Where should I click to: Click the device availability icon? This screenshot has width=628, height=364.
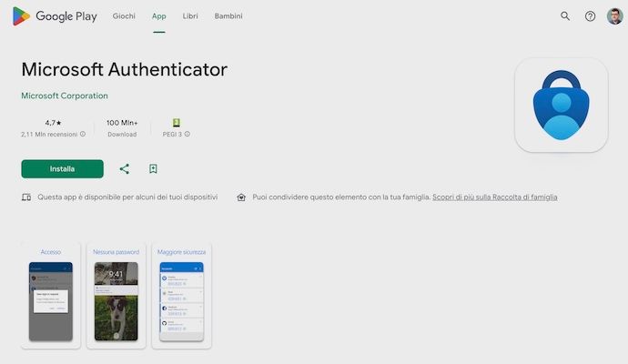click(x=26, y=197)
